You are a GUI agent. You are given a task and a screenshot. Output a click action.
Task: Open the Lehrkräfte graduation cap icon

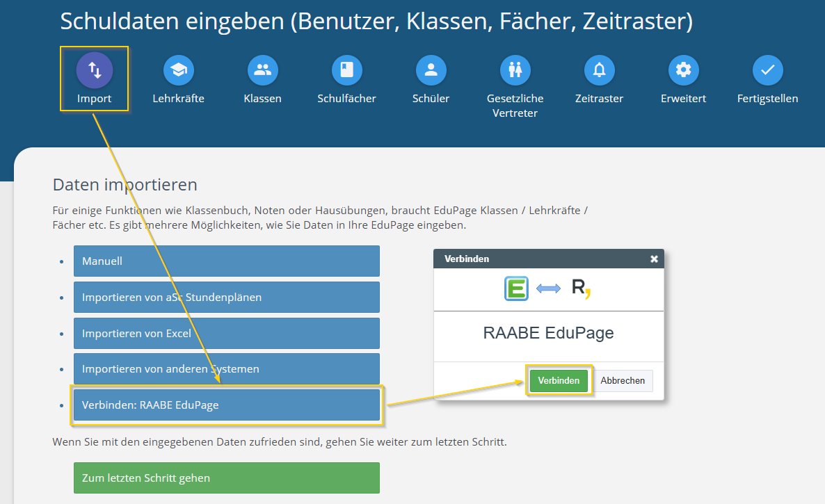point(178,70)
